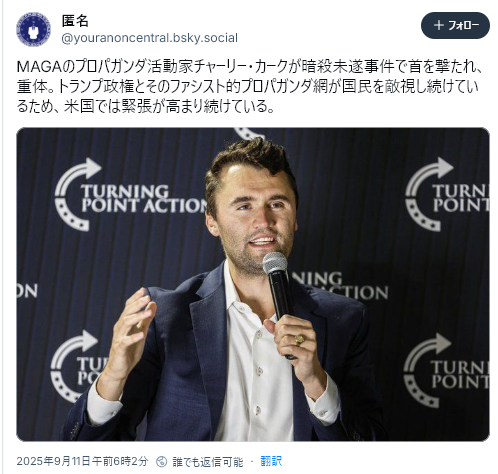
Task: Open the @youranoncentral.bsky.social handle link
Action: pyautogui.click(x=150, y=38)
